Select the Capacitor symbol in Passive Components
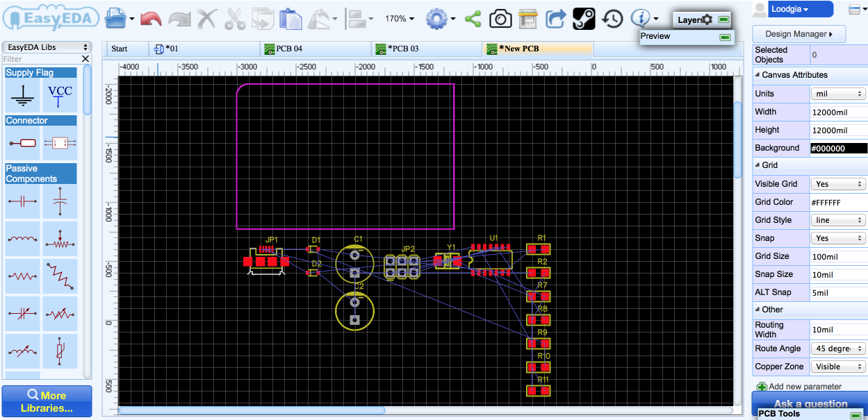The height and width of the screenshot is (420, 868). coord(24,202)
